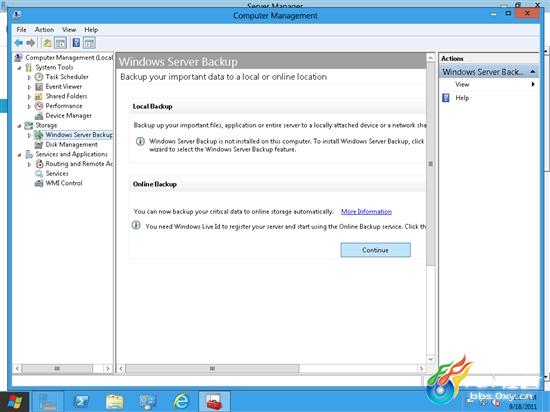Follow the More Information link
This screenshot has width=550, height=412.
(x=366, y=211)
